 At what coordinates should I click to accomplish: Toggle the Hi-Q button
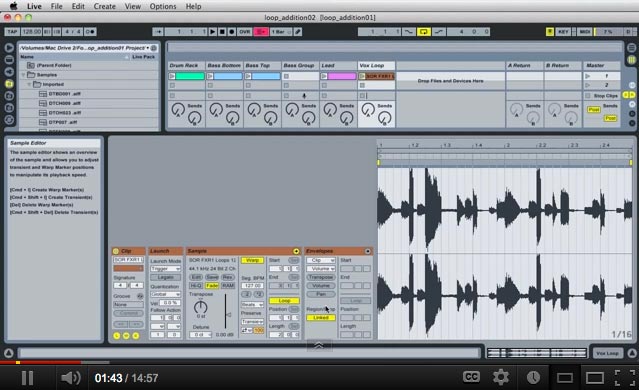point(196,286)
